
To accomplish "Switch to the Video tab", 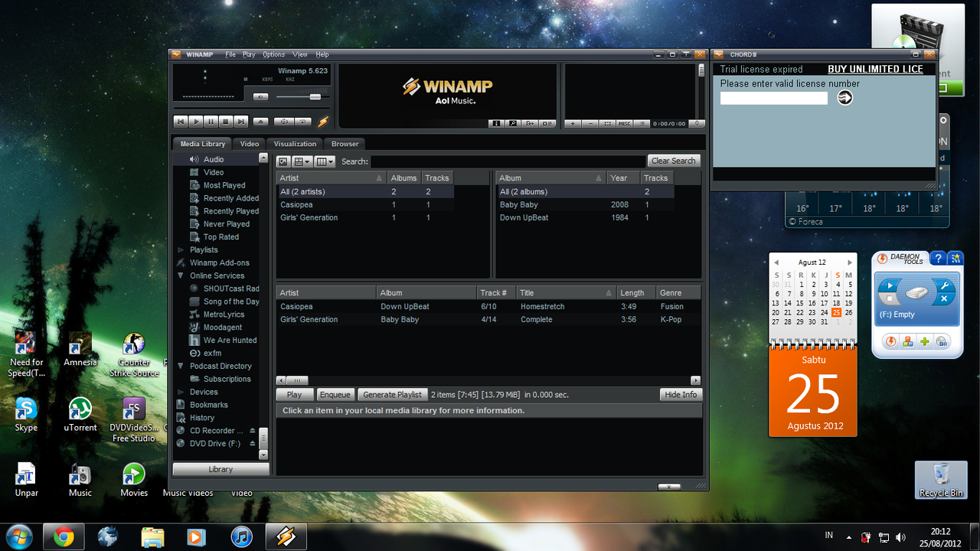I will tap(250, 144).
